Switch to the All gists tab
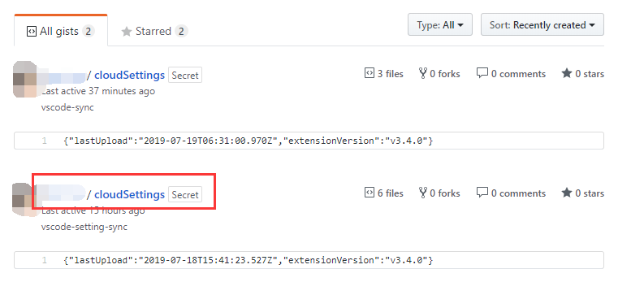The image size is (644, 308). point(61,31)
